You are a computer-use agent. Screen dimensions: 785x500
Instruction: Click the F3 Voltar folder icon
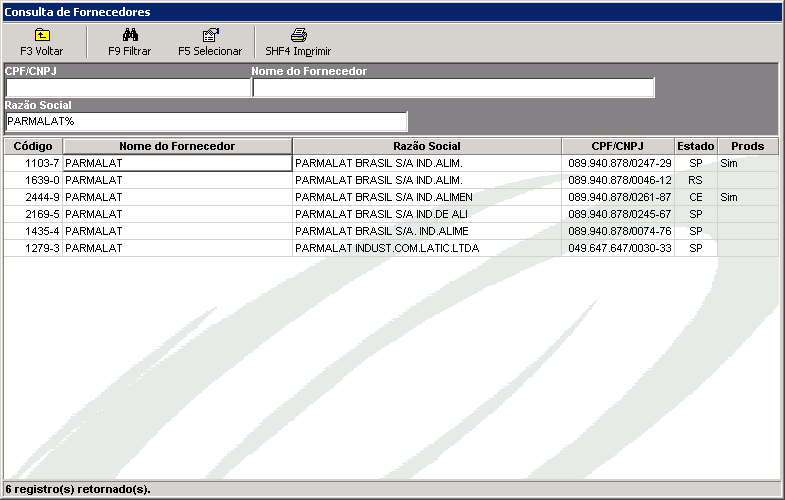(42, 35)
